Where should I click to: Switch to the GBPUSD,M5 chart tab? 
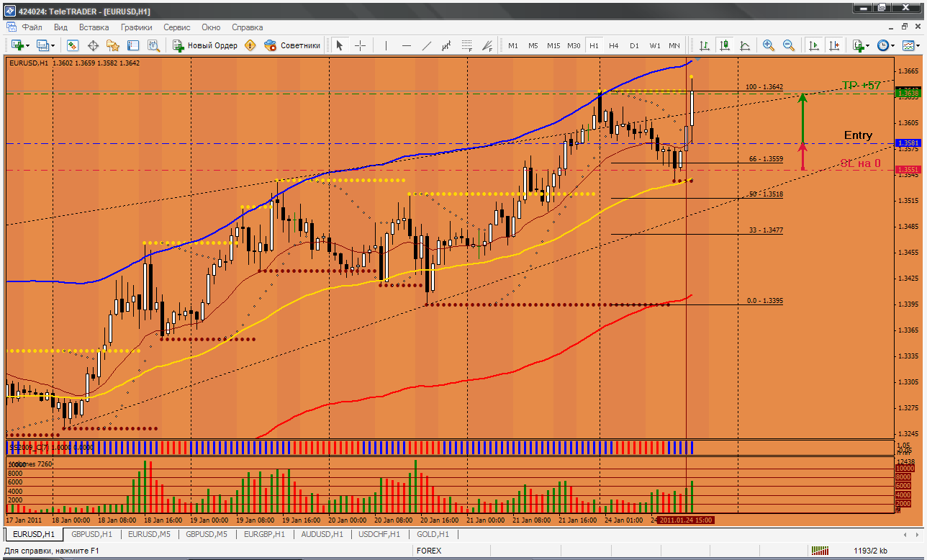pos(207,534)
